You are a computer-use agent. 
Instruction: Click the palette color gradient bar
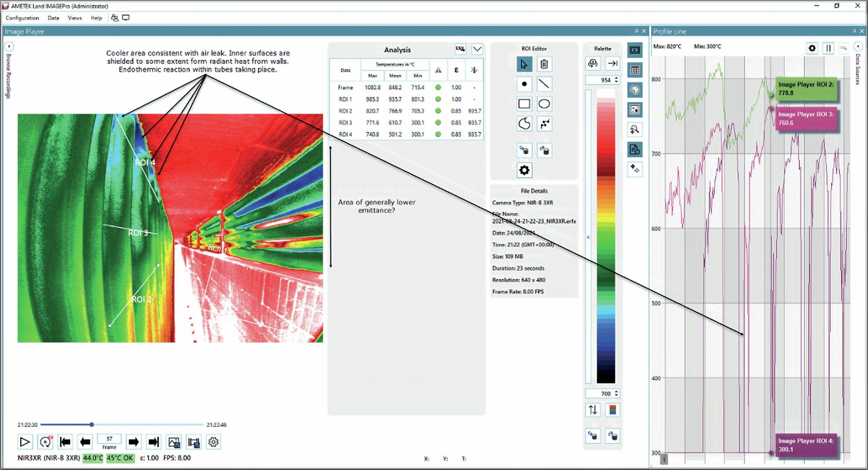(606, 236)
